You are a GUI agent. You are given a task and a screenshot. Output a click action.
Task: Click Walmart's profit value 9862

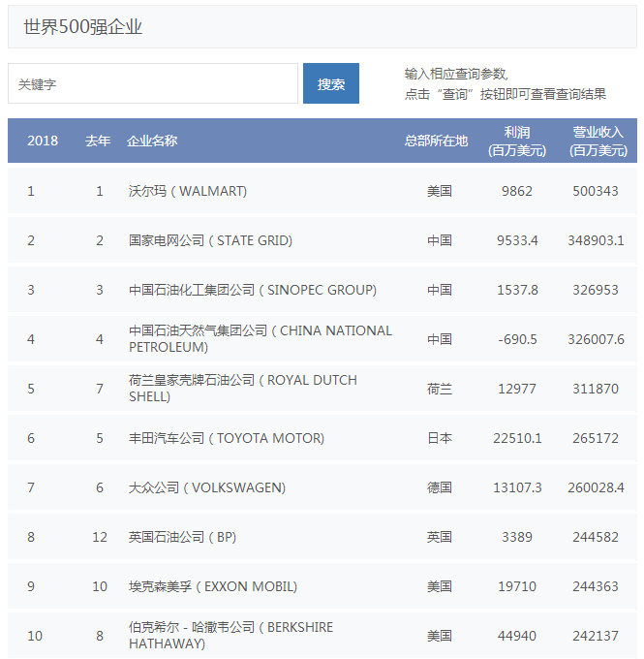(x=517, y=191)
